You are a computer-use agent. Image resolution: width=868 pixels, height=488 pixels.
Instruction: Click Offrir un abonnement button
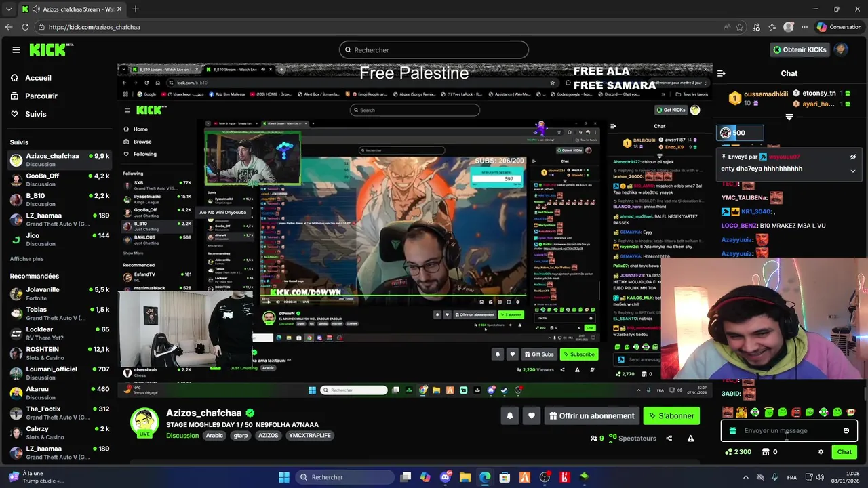click(x=592, y=416)
